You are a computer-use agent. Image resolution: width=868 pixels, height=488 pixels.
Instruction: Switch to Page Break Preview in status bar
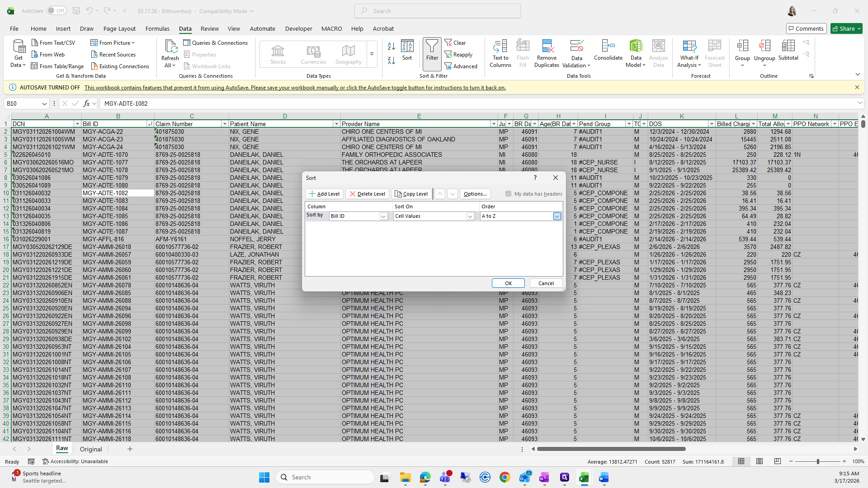coord(777,461)
